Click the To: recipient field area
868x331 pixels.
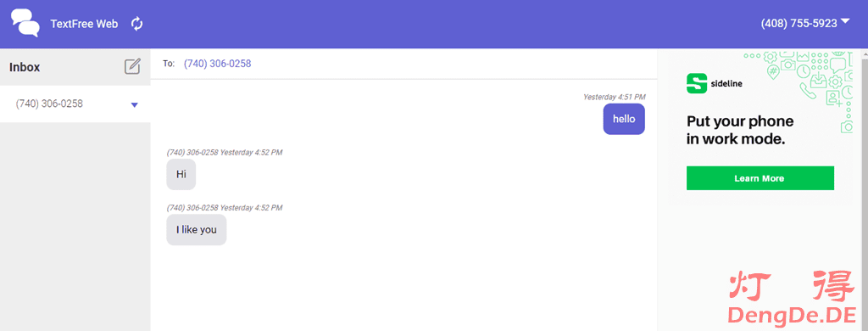[403, 64]
